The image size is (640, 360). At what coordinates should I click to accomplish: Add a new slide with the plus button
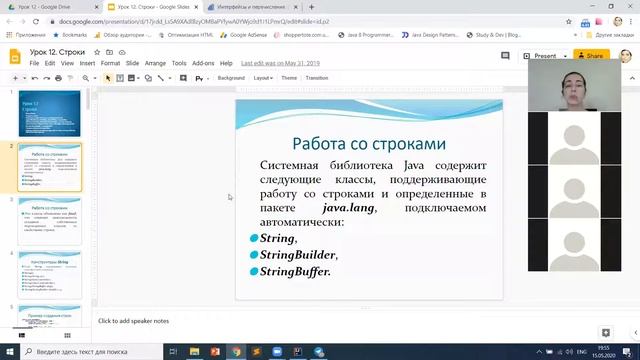pos(15,78)
